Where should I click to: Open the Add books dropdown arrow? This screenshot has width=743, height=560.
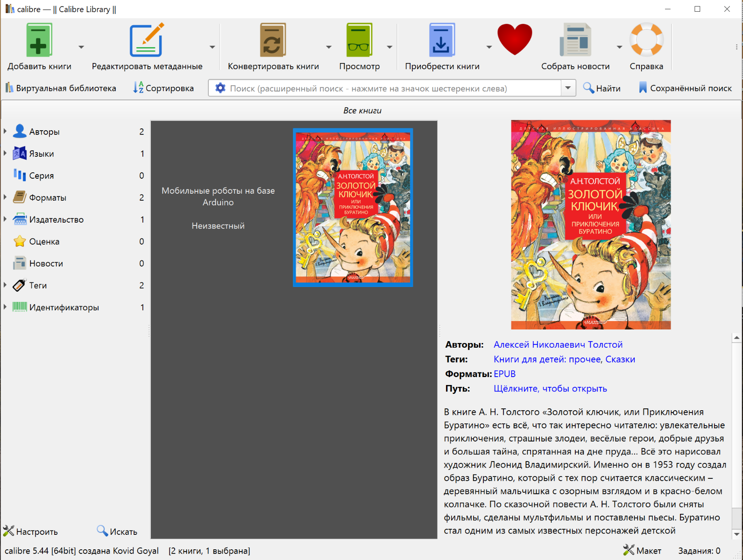pos(81,47)
